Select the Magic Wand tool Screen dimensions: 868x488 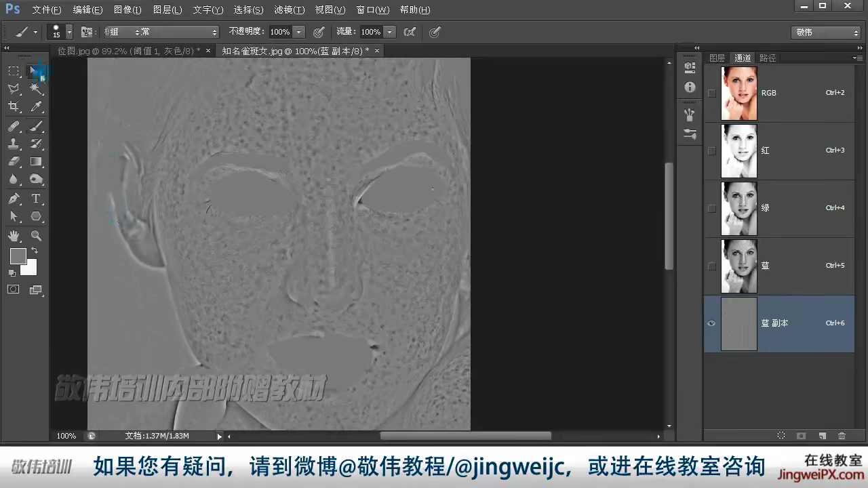(x=36, y=89)
